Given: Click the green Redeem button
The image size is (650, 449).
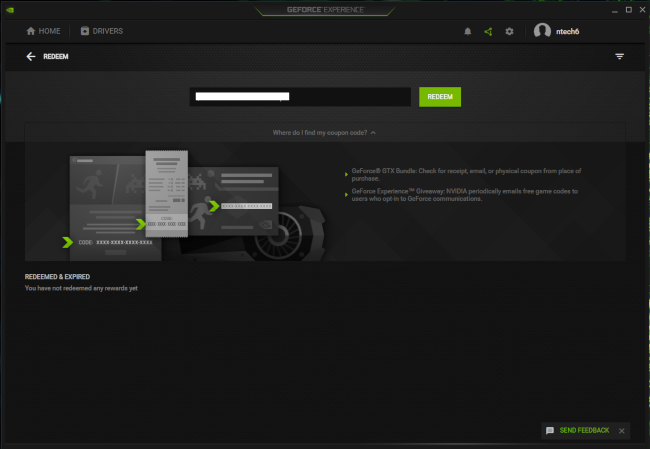Looking at the screenshot, I should coord(440,97).
